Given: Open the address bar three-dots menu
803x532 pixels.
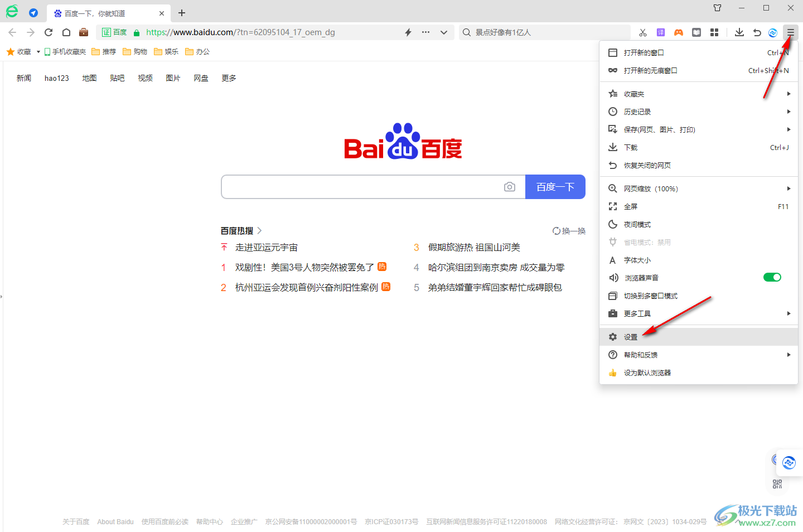Looking at the screenshot, I should [x=426, y=32].
